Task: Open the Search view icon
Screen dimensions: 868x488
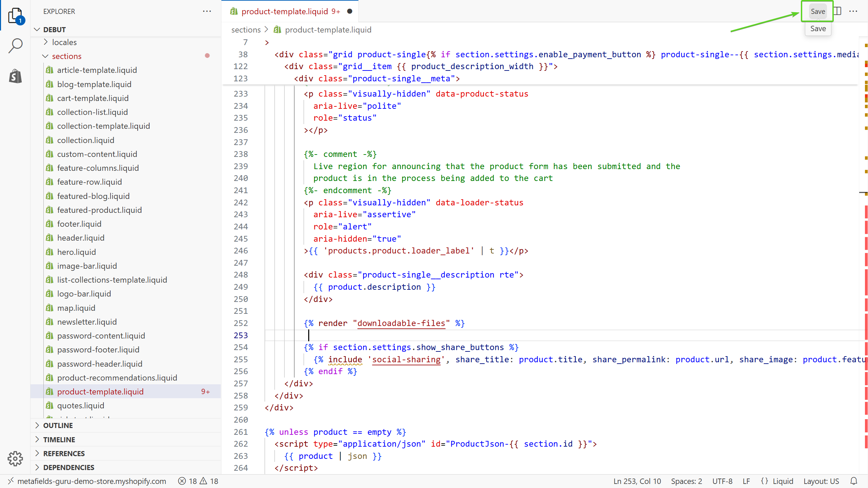Action: pyautogui.click(x=15, y=45)
